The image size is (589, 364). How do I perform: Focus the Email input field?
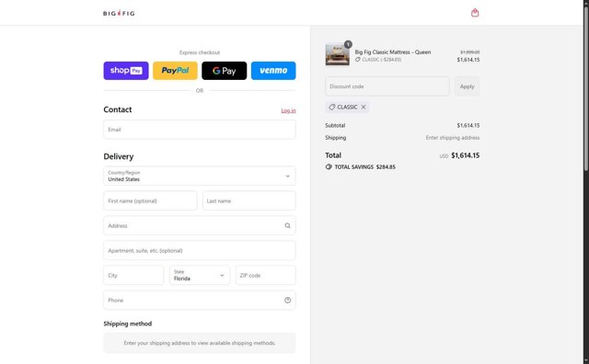[200, 130]
